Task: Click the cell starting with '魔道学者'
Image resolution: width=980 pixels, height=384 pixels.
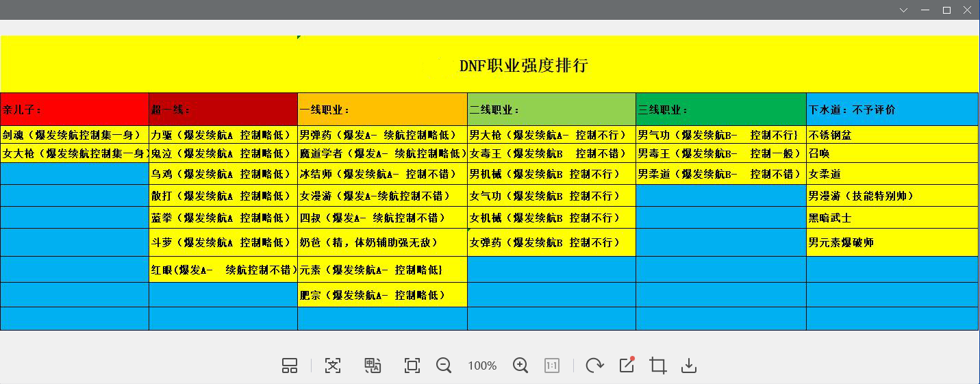Action: point(382,153)
